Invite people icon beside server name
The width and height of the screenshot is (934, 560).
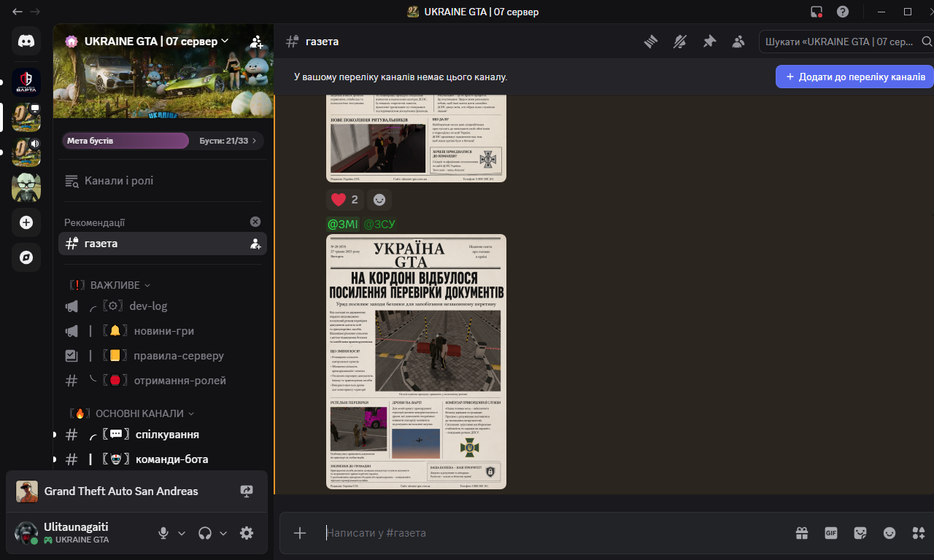click(x=256, y=42)
